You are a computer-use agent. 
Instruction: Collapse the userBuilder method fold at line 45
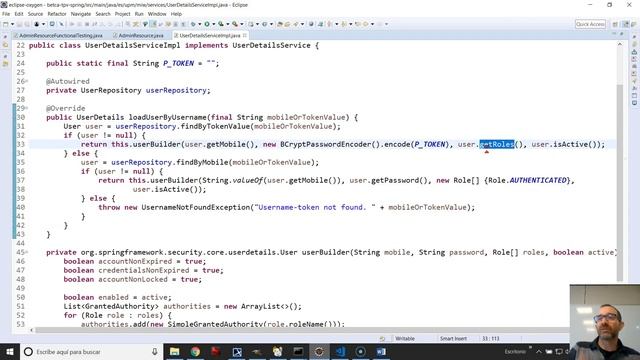27,252
